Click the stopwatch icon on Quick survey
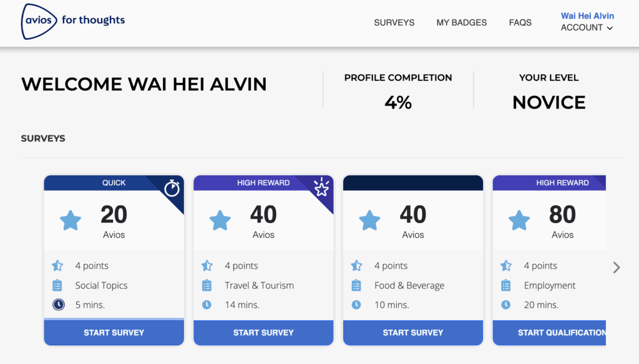639x364 pixels. tap(172, 188)
